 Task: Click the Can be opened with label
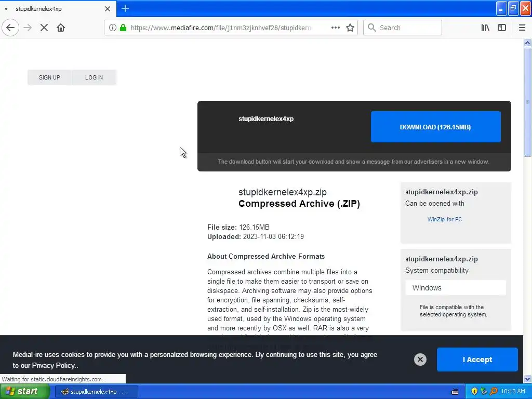coord(435,203)
